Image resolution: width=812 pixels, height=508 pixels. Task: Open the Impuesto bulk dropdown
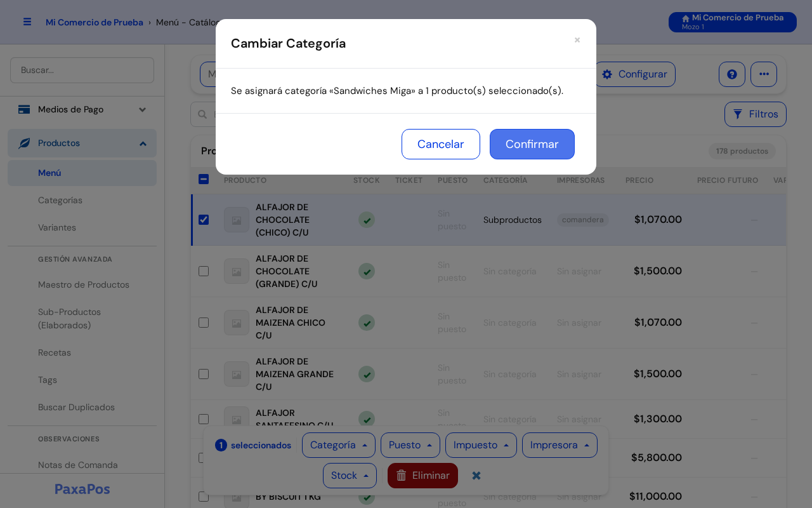pyautogui.click(x=481, y=445)
